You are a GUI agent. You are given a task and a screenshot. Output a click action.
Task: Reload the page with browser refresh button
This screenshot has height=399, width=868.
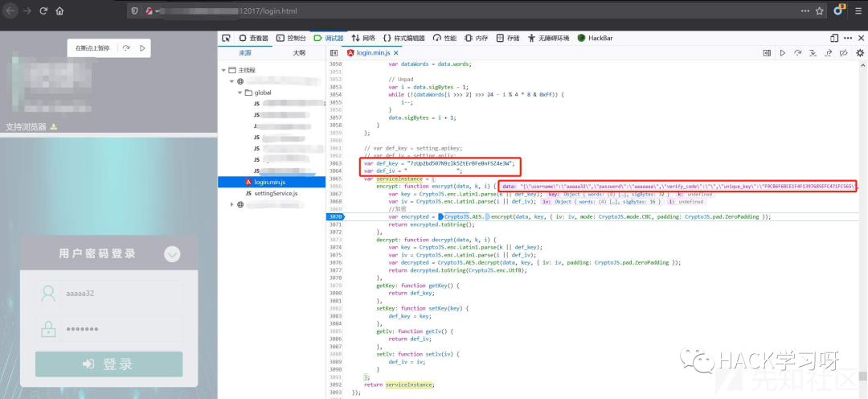click(43, 11)
